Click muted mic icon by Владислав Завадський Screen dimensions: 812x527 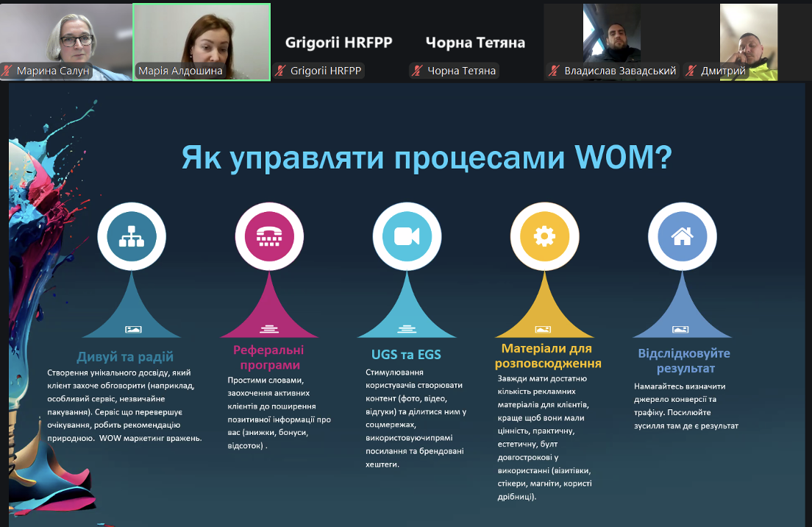pyautogui.click(x=555, y=71)
